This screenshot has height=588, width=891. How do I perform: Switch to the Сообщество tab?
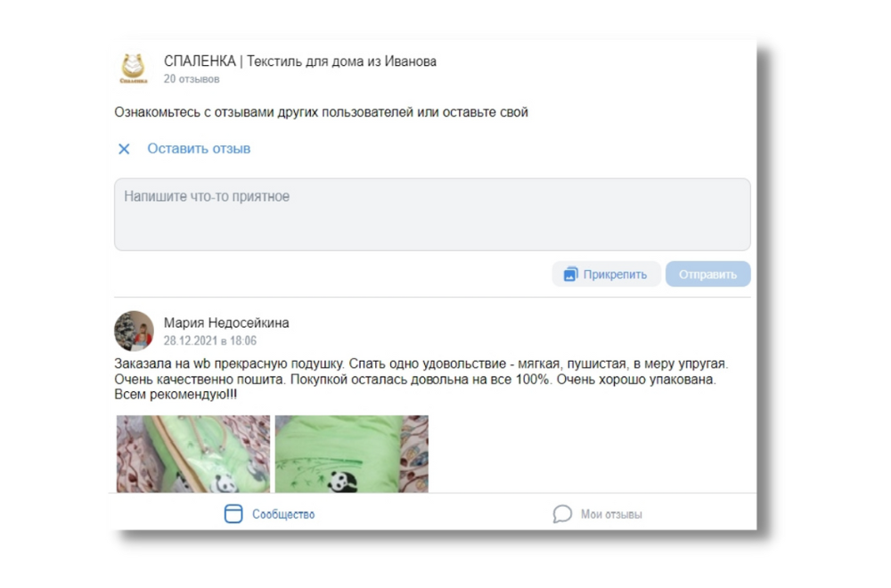pos(269,514)
